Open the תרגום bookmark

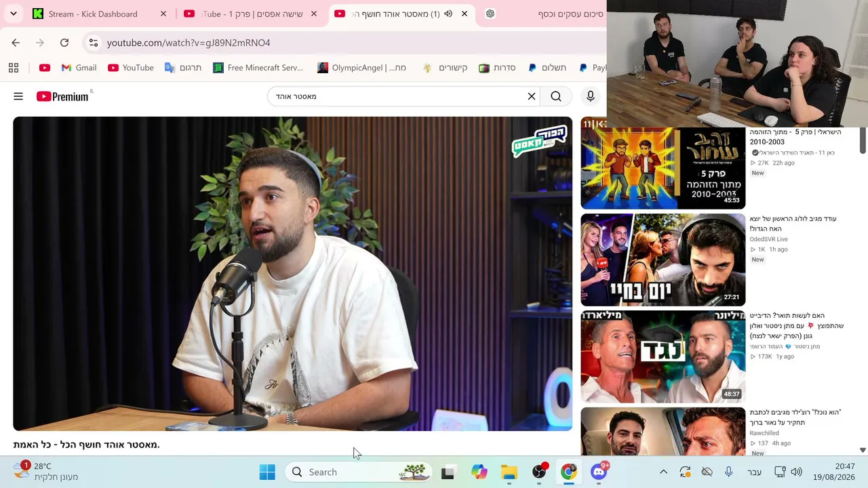tap(183, 68)
